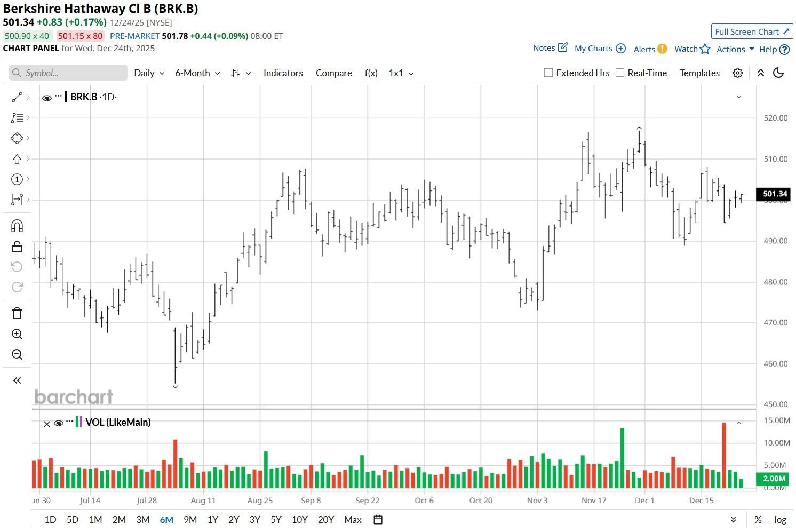The image size is (796, 532).
Task: Open the 6-Month period dropdown
Action: pos(197,73)
